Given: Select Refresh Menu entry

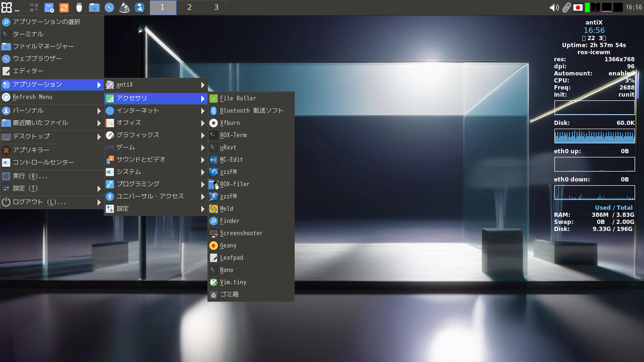Looking at the screenshot, I should pos(32,97).
